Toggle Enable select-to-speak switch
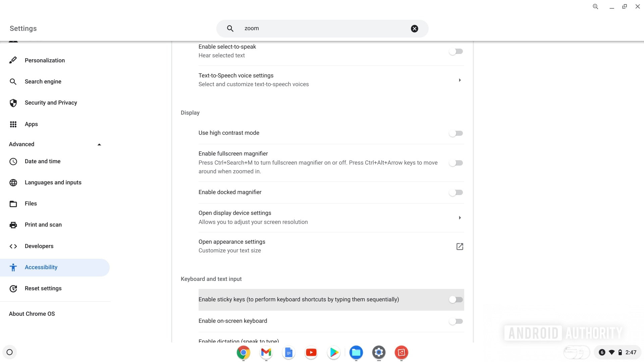644x362 pixels. 455,51
